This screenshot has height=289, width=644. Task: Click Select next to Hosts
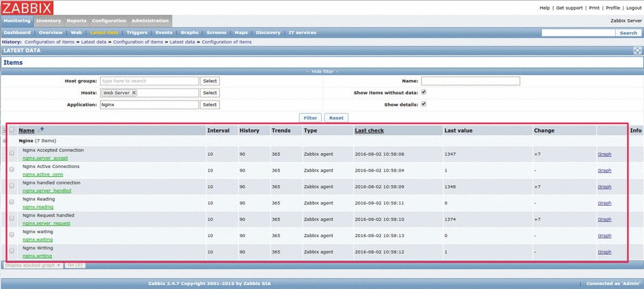click(x=210, y=93)
